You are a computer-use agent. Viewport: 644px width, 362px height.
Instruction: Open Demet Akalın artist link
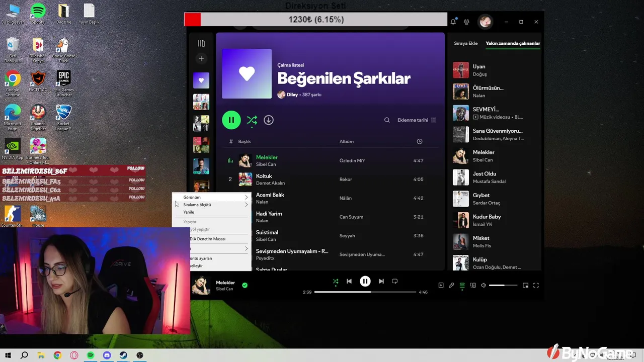pyautogui.click(x=270, y=184)
